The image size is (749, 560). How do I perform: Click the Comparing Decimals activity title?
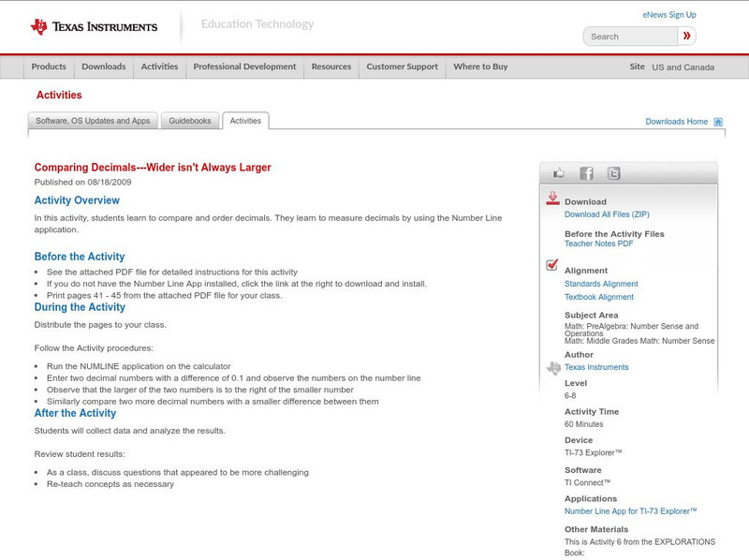pyautogui.click(x=153, y=168)
